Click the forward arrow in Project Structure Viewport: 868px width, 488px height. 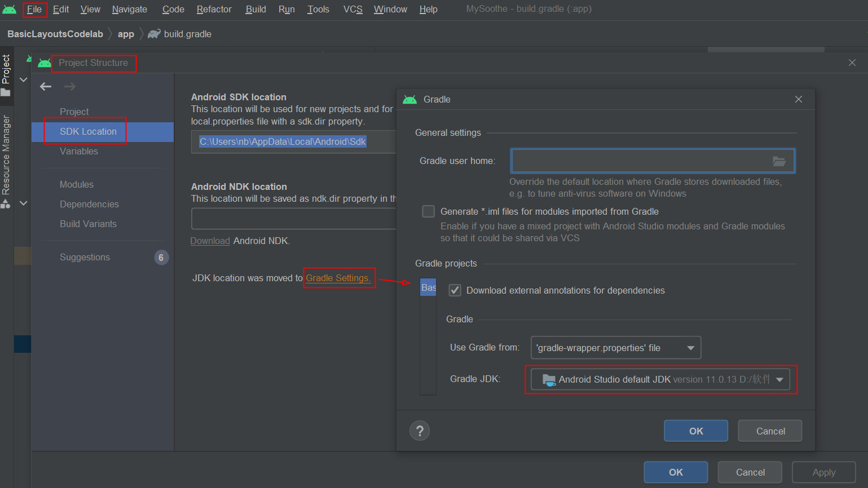(70, 86)
